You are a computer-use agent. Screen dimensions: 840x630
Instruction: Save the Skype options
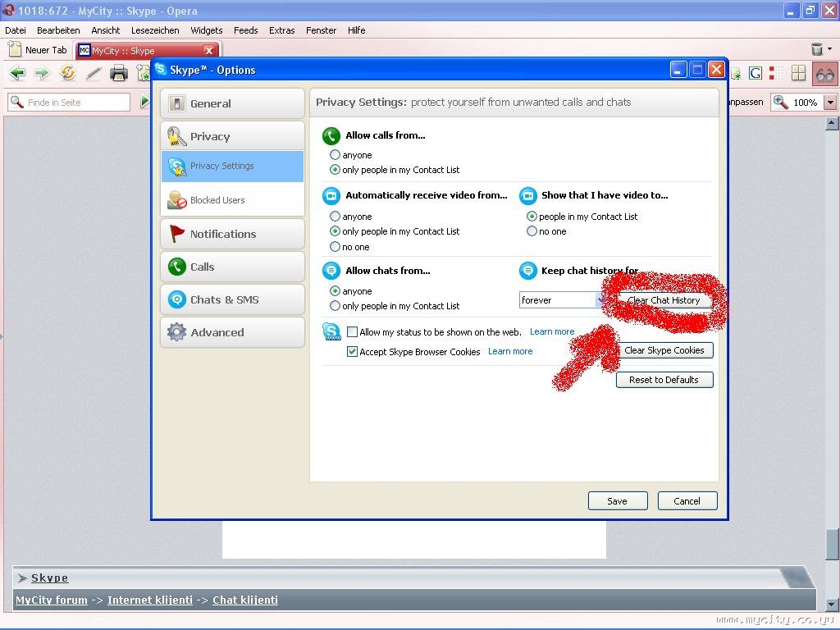(618, 501)
